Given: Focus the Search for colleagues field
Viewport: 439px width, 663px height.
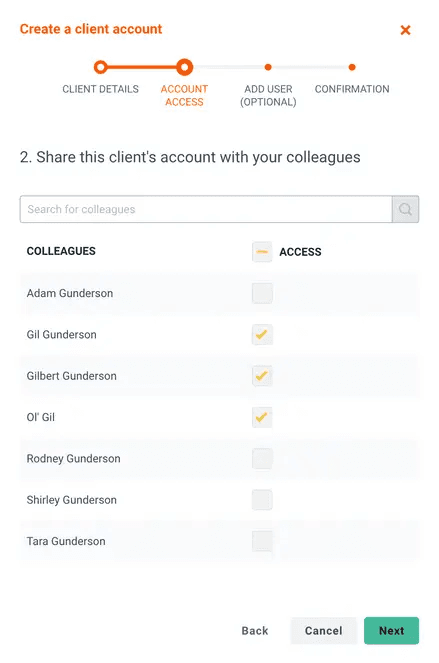Looking at the screenshot, I should [206, 209].
